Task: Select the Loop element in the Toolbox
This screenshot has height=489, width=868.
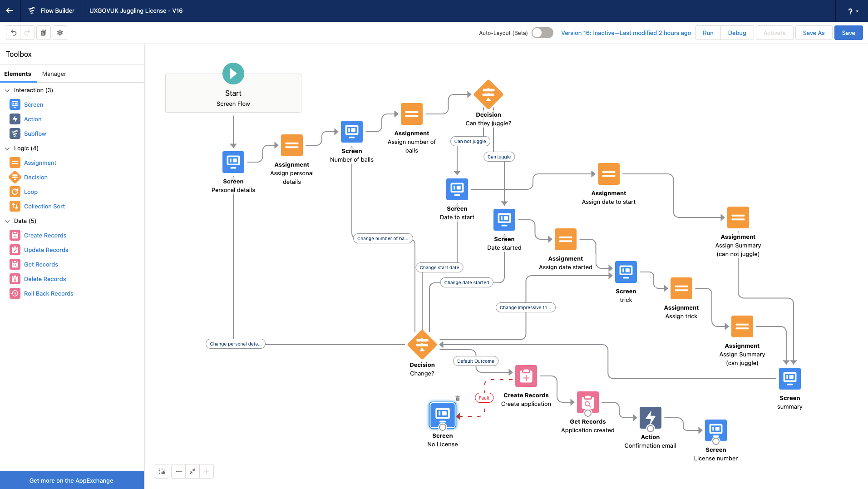Action: point(30,192)
